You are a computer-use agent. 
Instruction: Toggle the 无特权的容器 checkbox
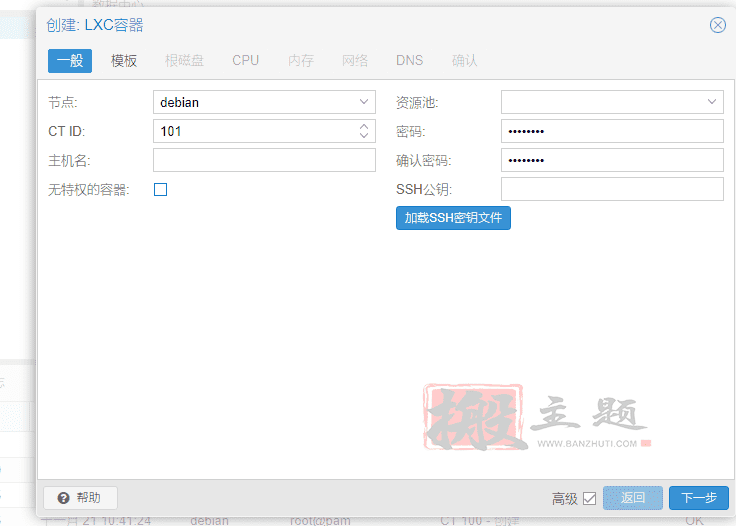pos(161,190)
